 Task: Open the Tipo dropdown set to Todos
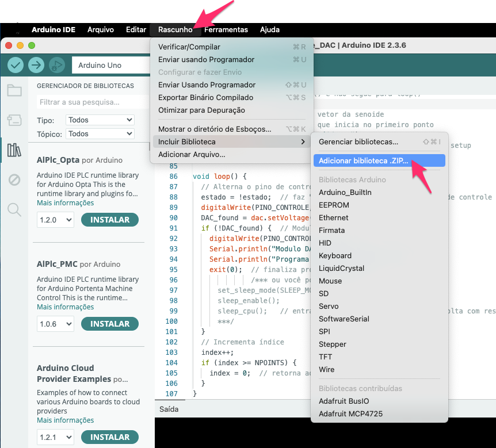click(100, 120)
